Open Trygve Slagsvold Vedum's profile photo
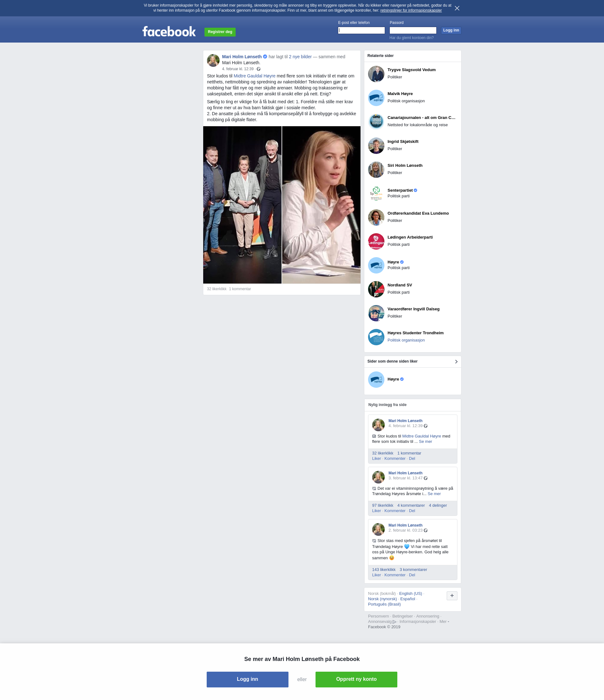Screen dimensions: 604x700 [376, 74]
